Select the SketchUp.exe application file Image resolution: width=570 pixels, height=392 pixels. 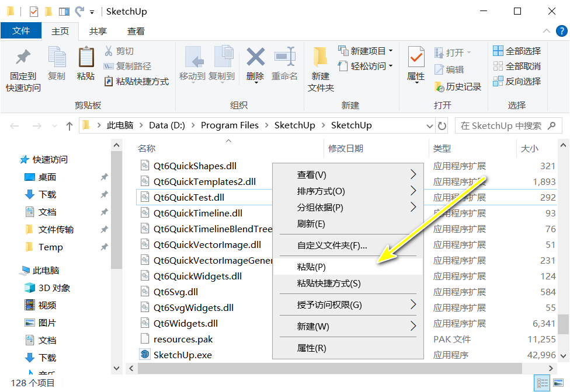pyautogui.click(x=182, y=355)
